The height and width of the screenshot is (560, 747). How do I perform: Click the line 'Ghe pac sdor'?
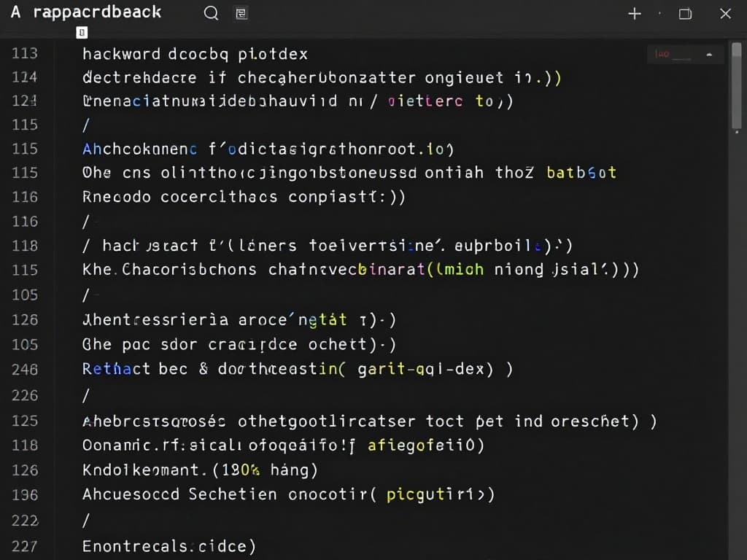pyautogui.click(x=239, y=344)
